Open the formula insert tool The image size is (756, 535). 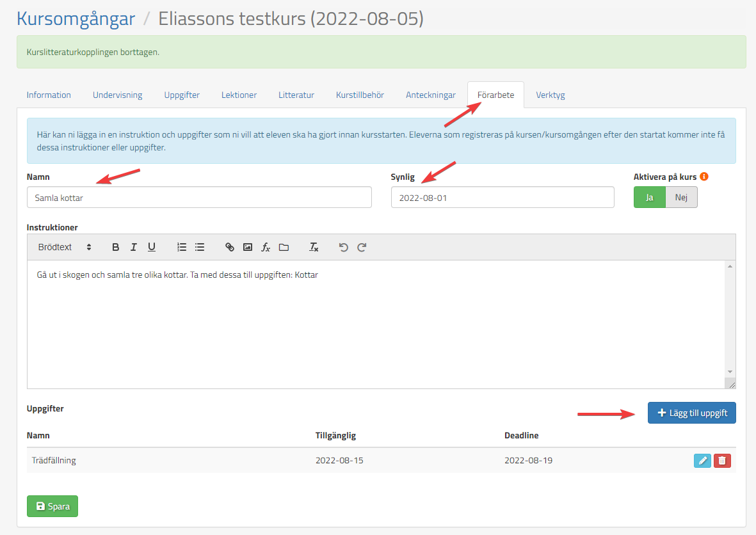click(266, 247)
